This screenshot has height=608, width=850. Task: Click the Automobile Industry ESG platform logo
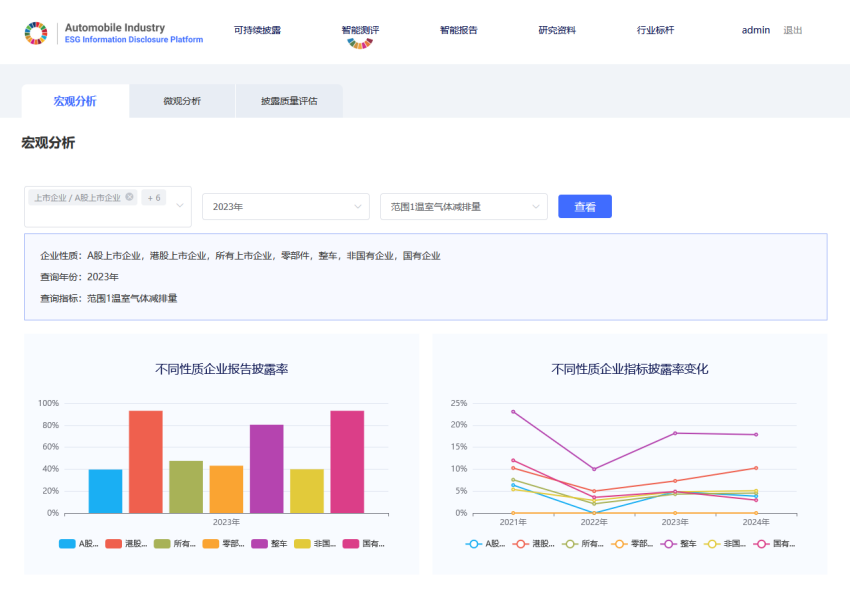[x=36, y=33]
